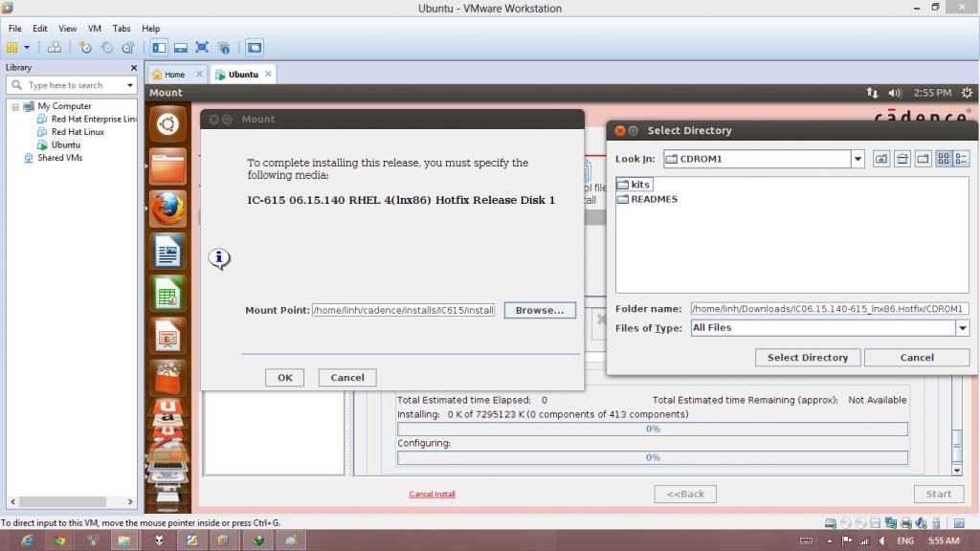
Task: Open the Look In CDROM1 dropdown
Action: (x=857, y=159)
